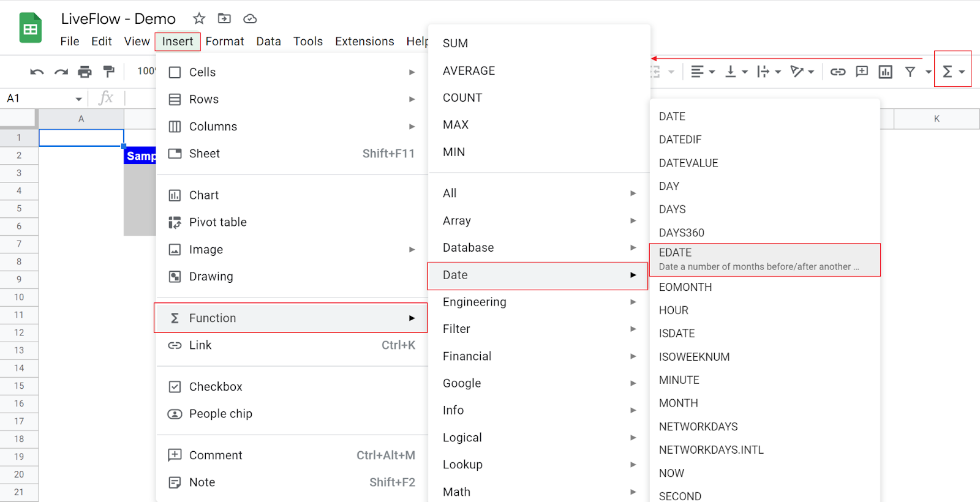Image resolution: width=980 pixels, height=502 pixels.
Task: Open the Name box dropdown arrow
Action: point(78,99)
